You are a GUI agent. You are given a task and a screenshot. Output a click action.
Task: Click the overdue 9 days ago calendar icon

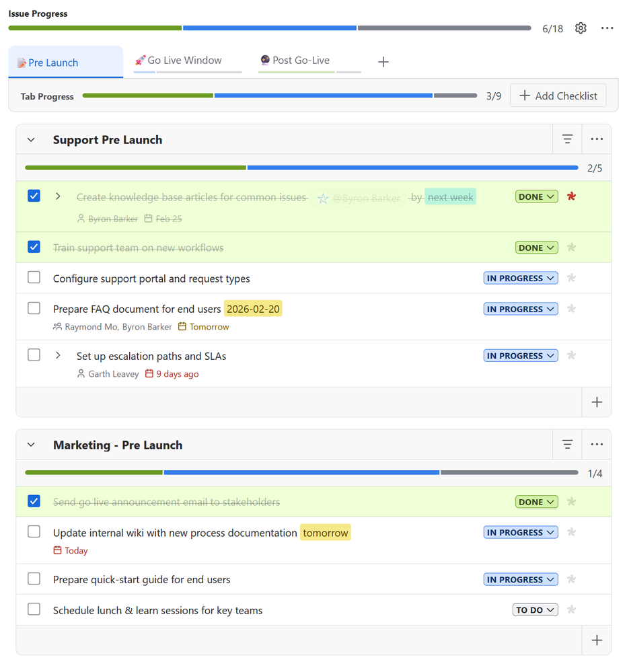click(x=149, y=374)
